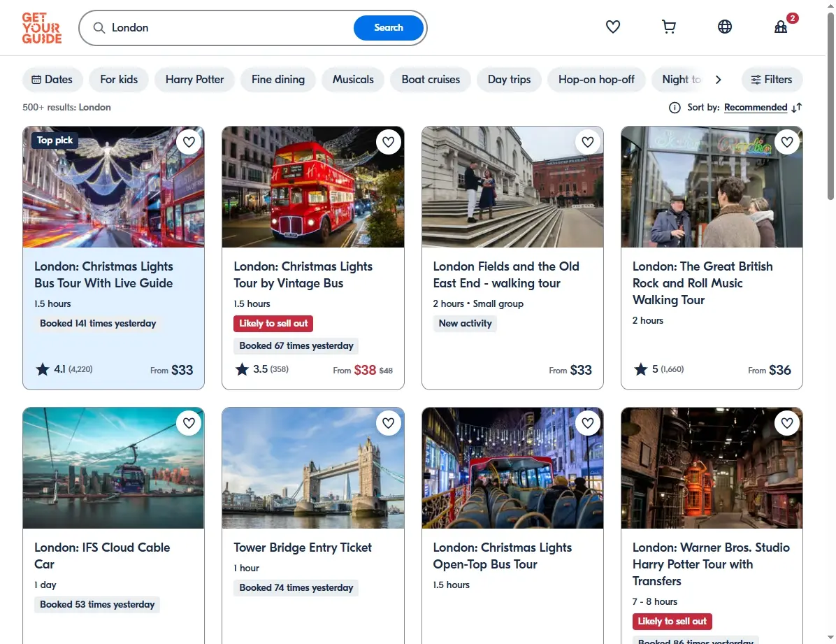836x644 pixels.
Task: Open the Filters panel
Action: point(772,80)
